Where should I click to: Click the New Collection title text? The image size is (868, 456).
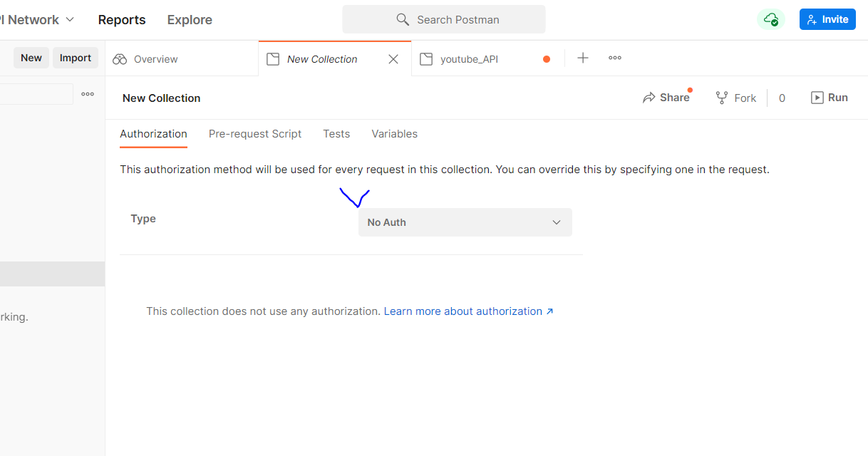pyautogui.click(x=162, y=98)
